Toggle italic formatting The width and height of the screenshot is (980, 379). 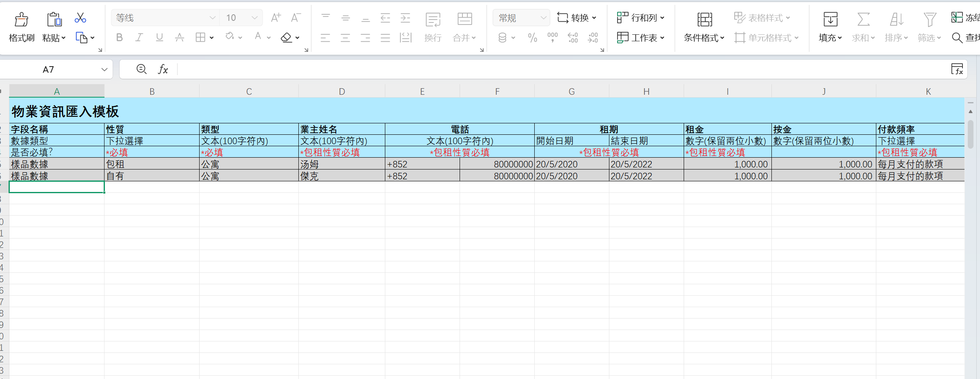pos(139,38)
